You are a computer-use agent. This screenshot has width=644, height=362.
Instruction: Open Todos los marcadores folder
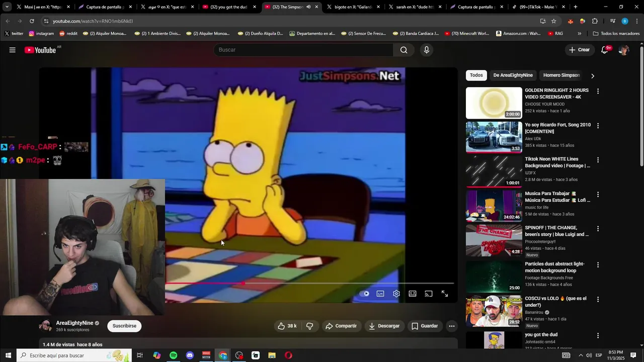(616, 34)
